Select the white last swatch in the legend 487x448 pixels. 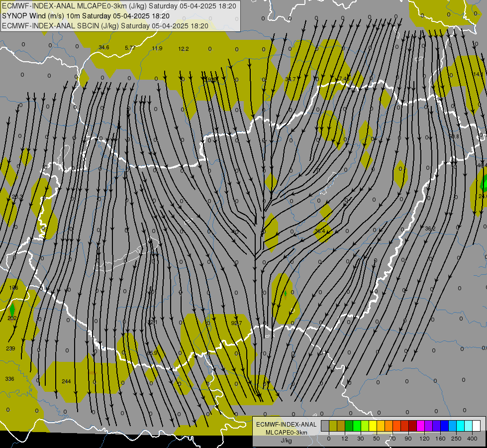477,426
